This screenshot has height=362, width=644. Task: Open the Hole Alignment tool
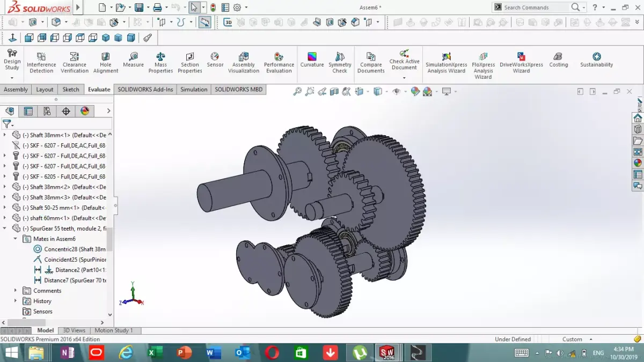(x=106, y=63)
